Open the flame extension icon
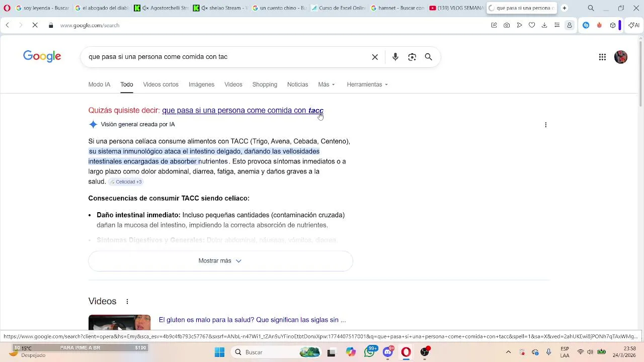Viewport: 644px width, 362px height. click(x=599, y=25)
